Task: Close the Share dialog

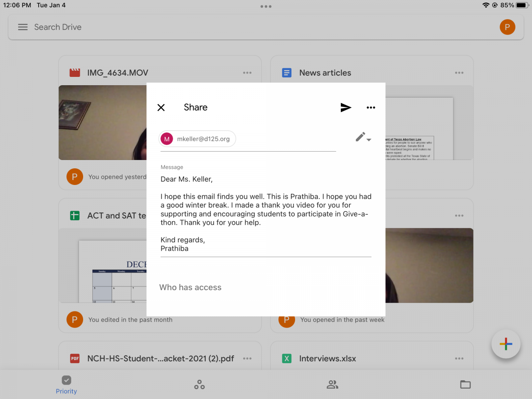Action: pos(161,108)
